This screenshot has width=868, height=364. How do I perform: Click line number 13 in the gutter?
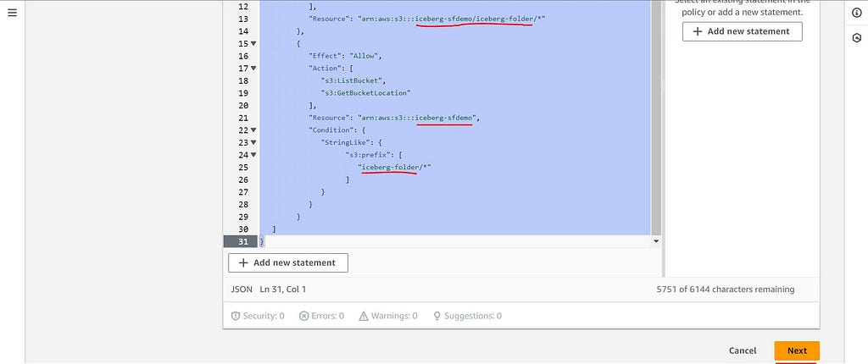pos(243,19)
